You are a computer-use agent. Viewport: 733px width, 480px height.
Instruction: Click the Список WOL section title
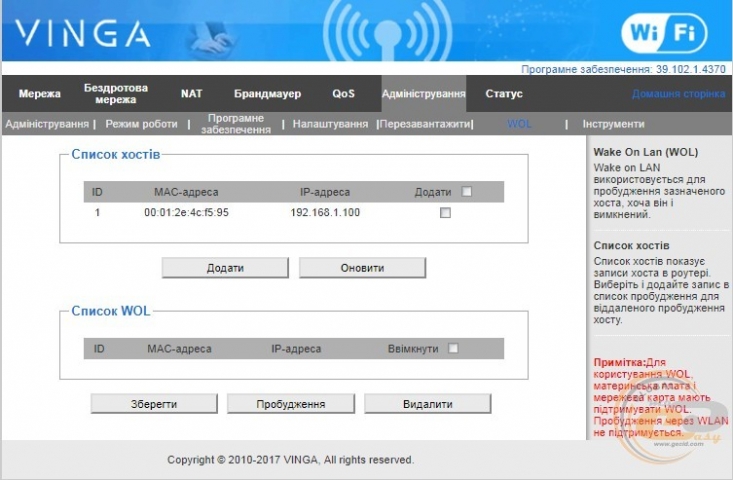coord(111,311)
